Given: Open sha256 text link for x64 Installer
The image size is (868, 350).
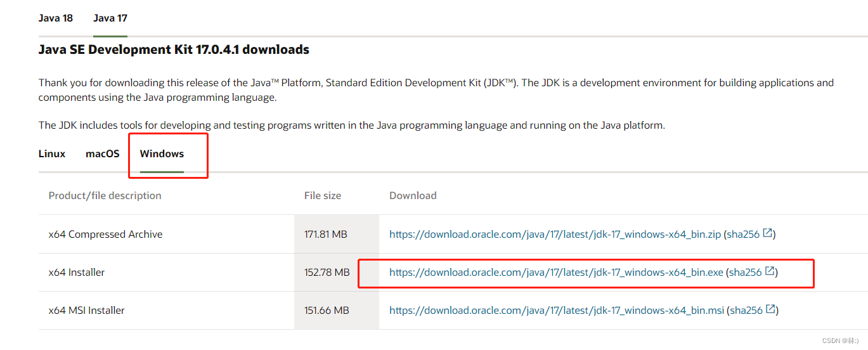Looking at the screenshot, I should point(746,272).
